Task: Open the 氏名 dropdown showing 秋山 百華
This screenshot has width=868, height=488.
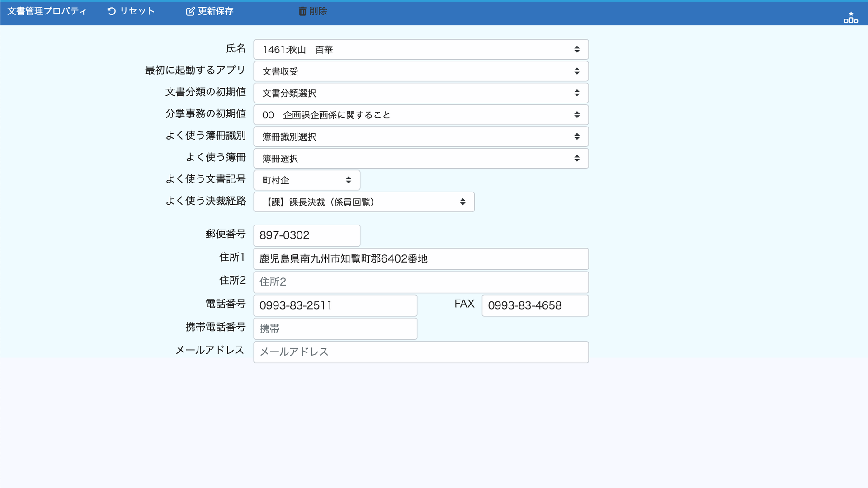Action: 420,50
